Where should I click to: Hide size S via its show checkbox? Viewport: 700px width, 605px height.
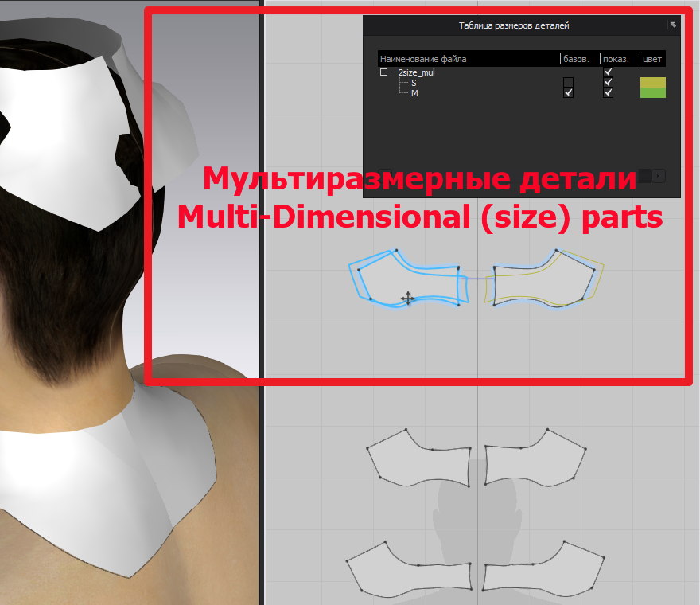point(608,82)
